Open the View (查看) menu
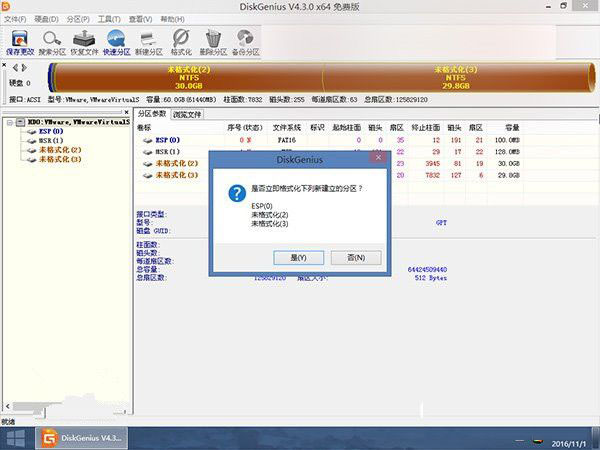 (x=140, y=19)
